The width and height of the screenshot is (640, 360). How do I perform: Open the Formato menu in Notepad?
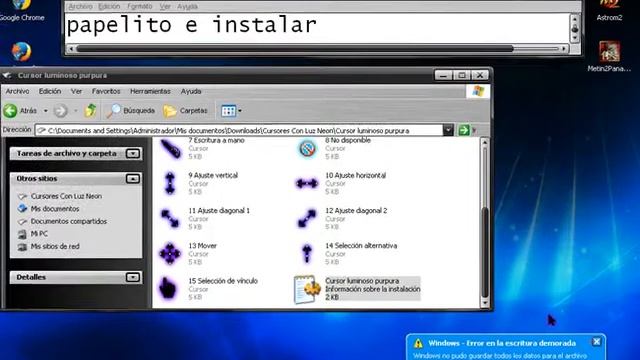tap(140, 7)
